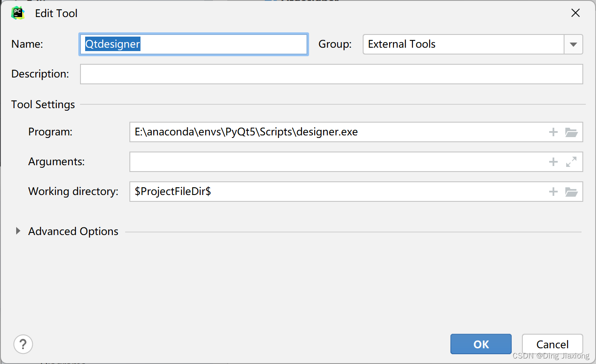
Task: Click the Arguments: label
Action: click(x=57, y=162)
